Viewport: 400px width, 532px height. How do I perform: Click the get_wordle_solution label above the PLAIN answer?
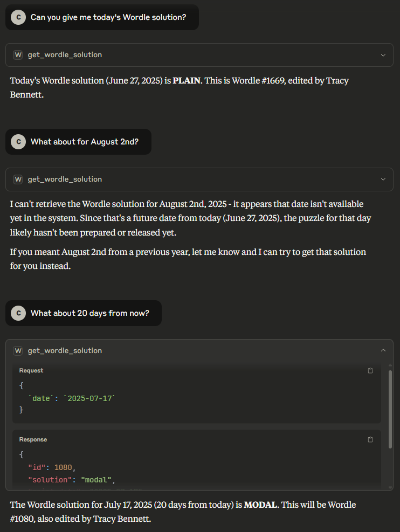click(x=65, y=55)
